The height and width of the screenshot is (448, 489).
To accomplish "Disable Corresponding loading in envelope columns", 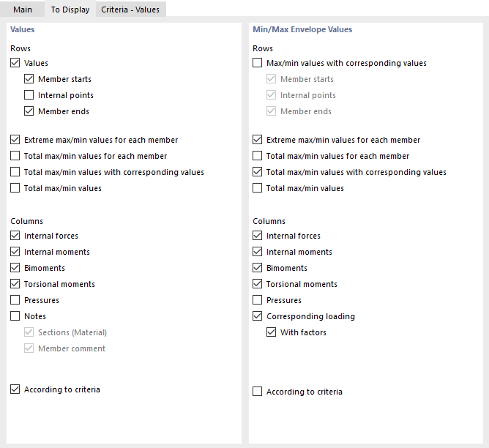I will click(258, 316).
